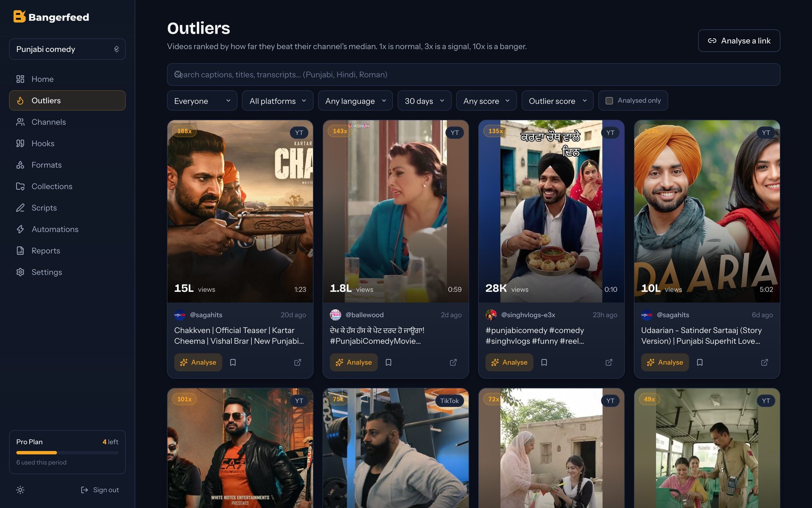Click the Bangerfeed logo icon
The image size is (812, 508).
click(19, 17)
